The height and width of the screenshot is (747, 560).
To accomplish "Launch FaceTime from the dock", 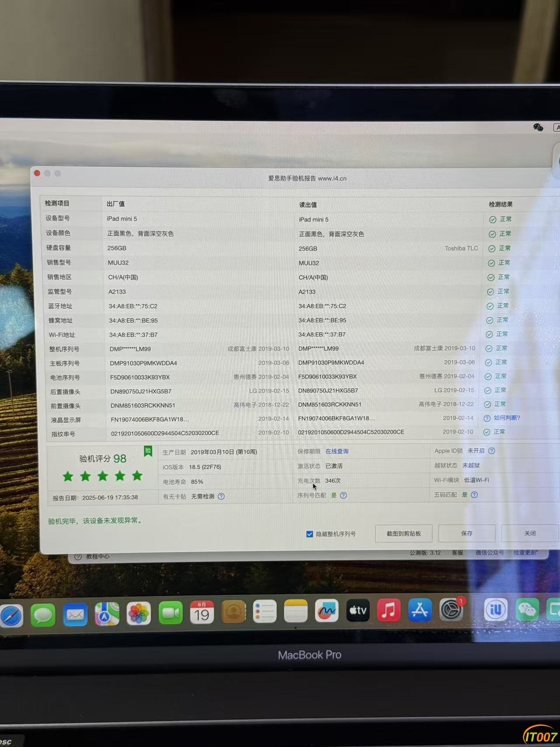I will [171, 612].
